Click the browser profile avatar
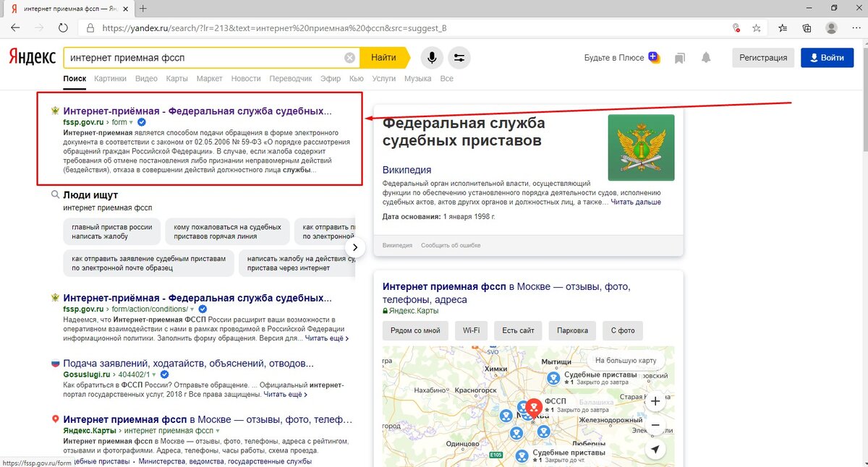The width and height of the screenshot is (868, 467). tap(831, 28)
